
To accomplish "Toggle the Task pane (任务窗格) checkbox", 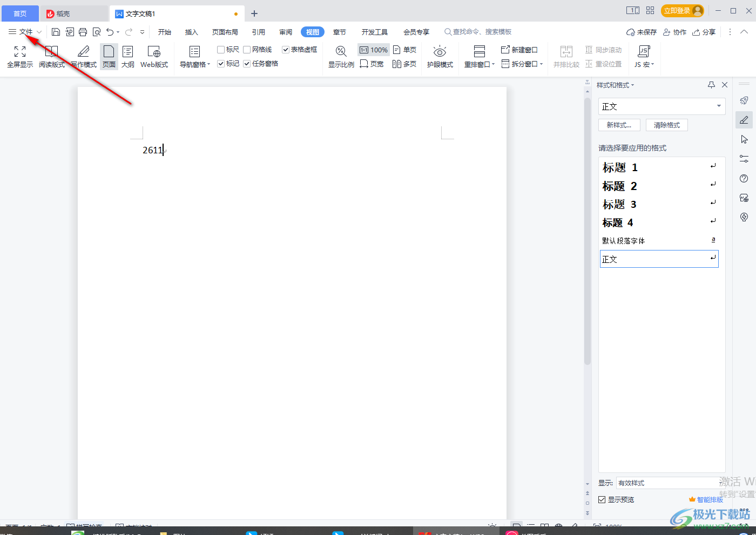I will [x=247, y=64].
